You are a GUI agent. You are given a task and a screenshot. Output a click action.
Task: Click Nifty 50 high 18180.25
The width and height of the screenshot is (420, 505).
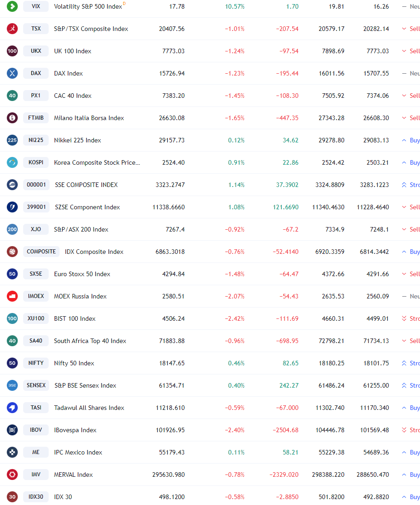coord(331,363)
